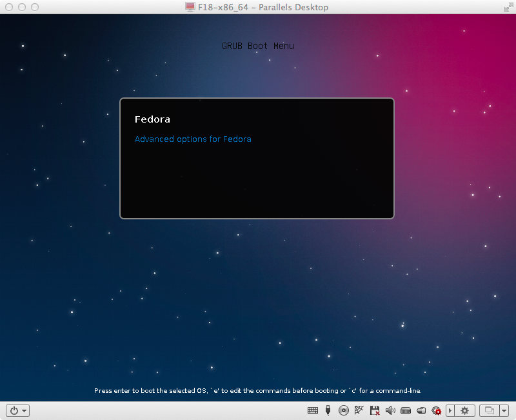Click the sound speaker icon
This screenshot has height=420, width=516.
(x=390, y=410)
